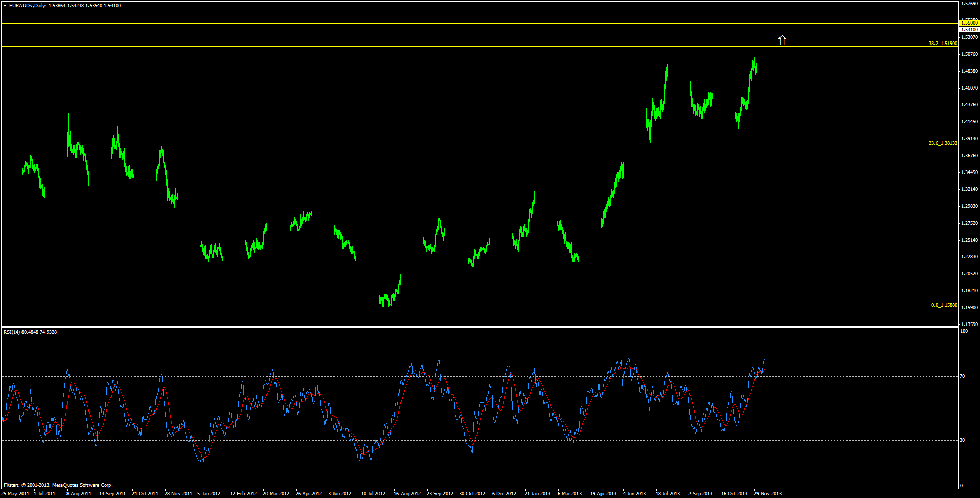Click the 20 Mar 2012 date label
980x498 pixels.
[x=276, y=494]
